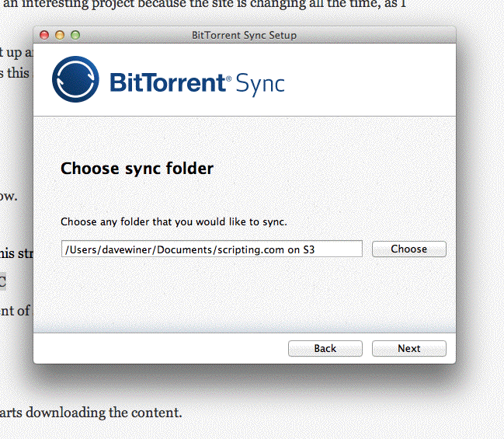Viewport: 504px width, 439px height.
Task: Click the background line mentioning interesting project
Action: coord(204,5)
